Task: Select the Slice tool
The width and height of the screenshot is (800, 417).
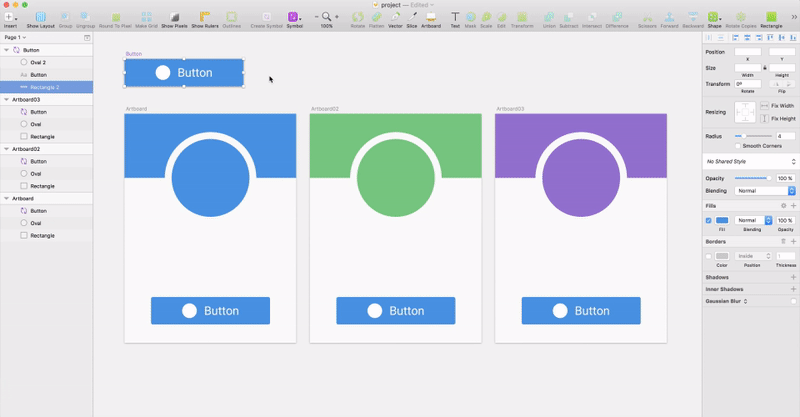Action: click(x=411, y=18)
